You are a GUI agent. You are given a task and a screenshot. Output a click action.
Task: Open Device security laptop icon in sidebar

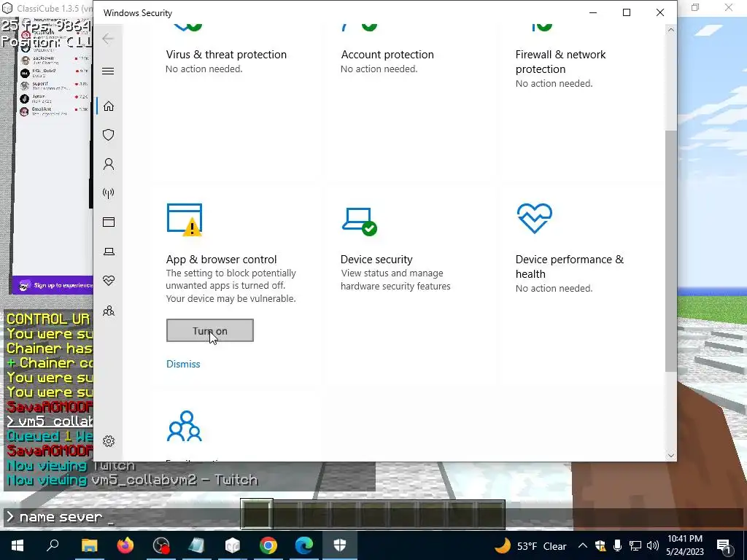109,252
